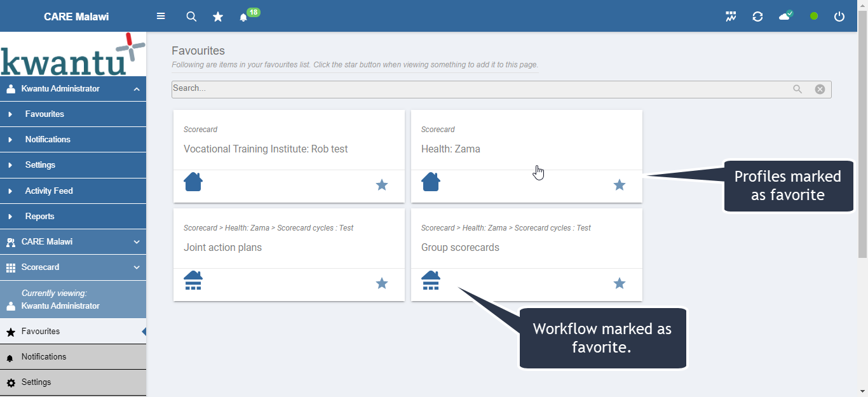Open workflow icon on Joint action plans card
Viewport: 868px width, 397px height.
tap(193, 280)
